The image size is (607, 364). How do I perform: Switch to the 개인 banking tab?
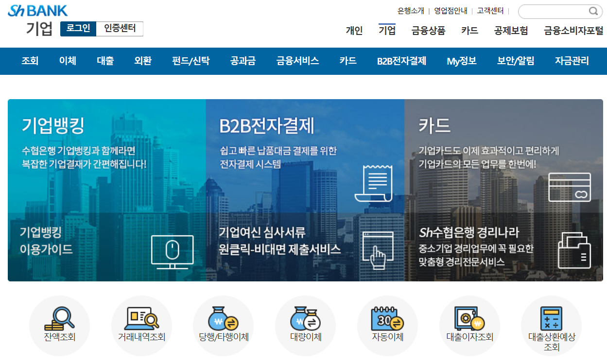tap(354, 30)
